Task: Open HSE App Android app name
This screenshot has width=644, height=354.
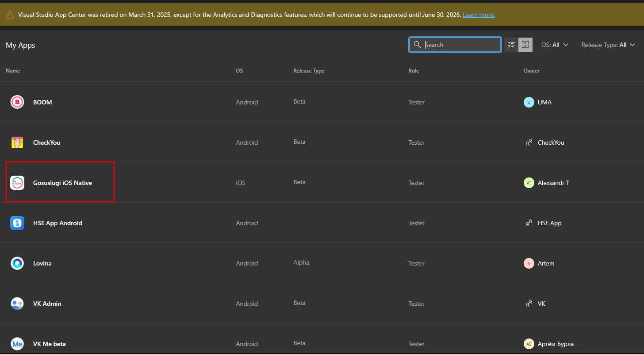Action: [57, 223]
